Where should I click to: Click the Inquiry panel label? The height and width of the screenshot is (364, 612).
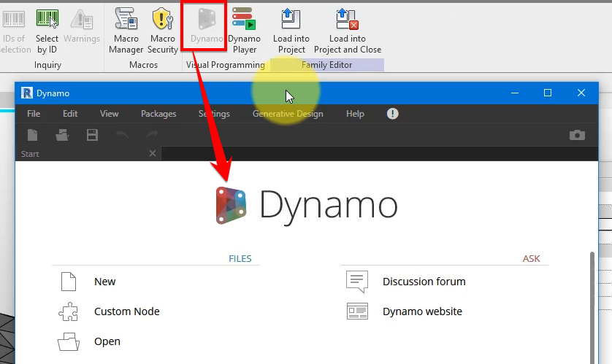tap(47, 65)
